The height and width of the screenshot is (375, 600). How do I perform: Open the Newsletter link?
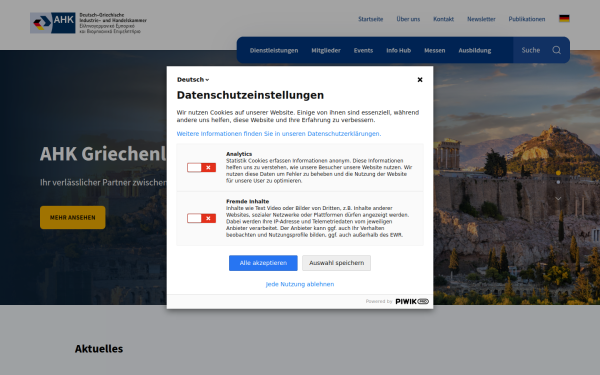[x=481, y=19]
